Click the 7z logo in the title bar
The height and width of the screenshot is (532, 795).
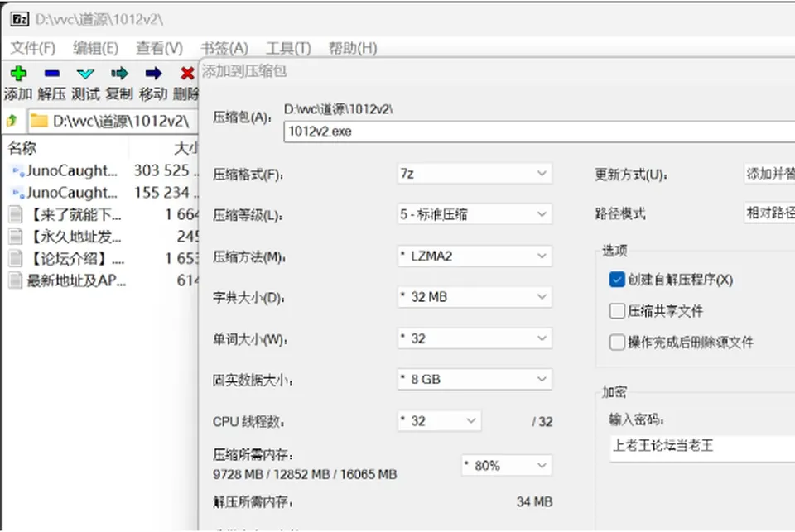click(19, 19)
